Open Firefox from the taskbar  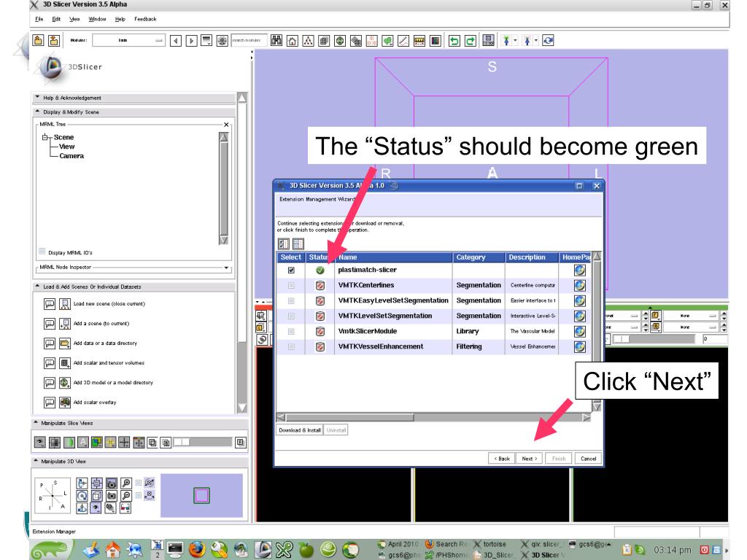tap(197, 550)
